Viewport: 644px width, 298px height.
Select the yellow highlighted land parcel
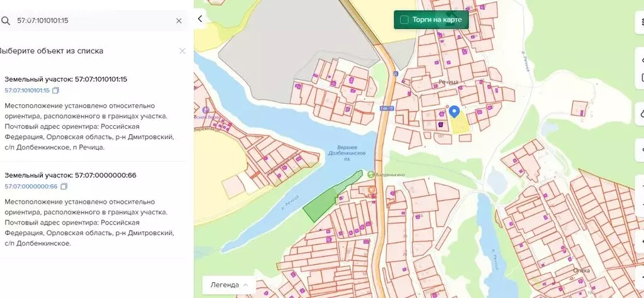(459, 124)
